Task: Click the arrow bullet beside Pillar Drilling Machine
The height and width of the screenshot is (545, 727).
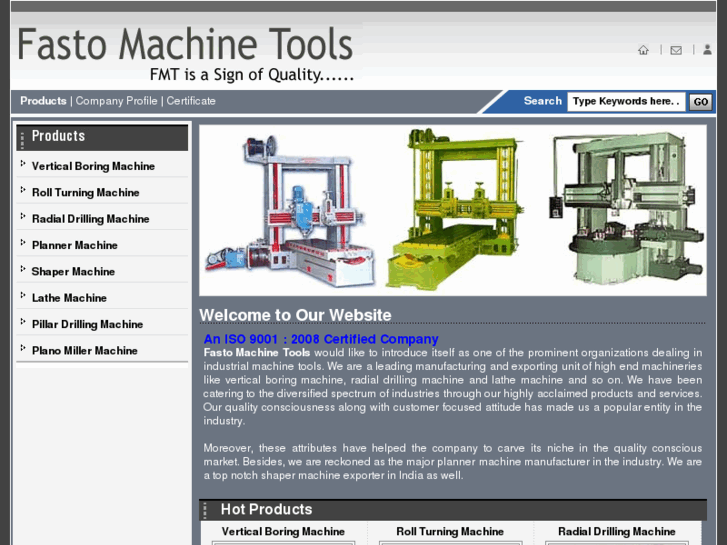Action: 23,321
